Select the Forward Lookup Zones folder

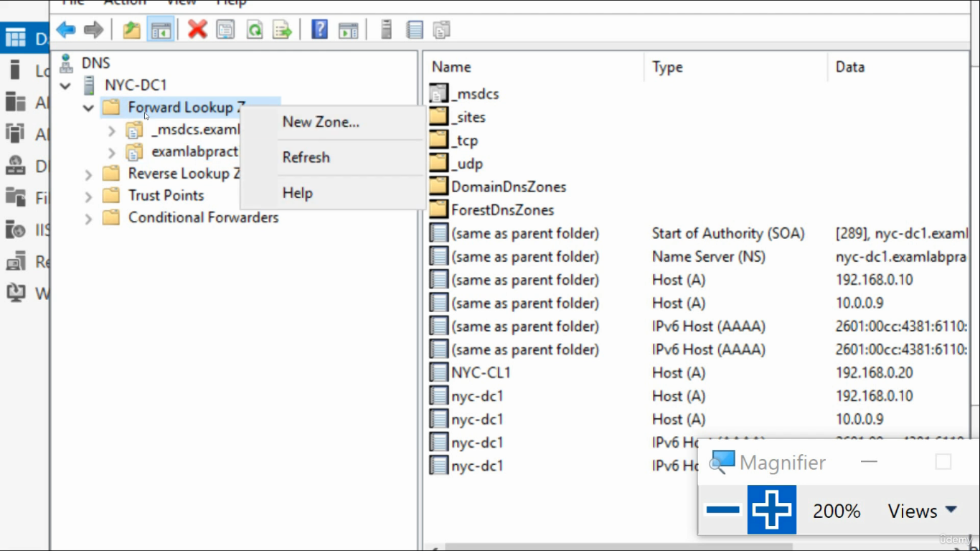click(187, 108)
